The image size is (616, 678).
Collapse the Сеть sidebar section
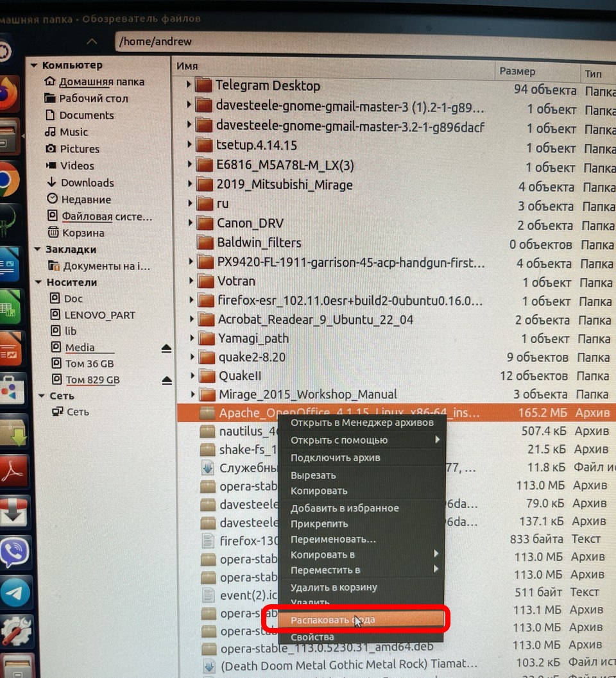pos(41,396)
